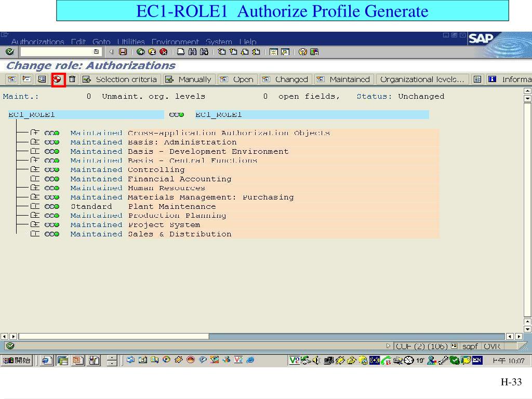
Task: Click the red-white Generate profile icon
Action: [58, 79]
